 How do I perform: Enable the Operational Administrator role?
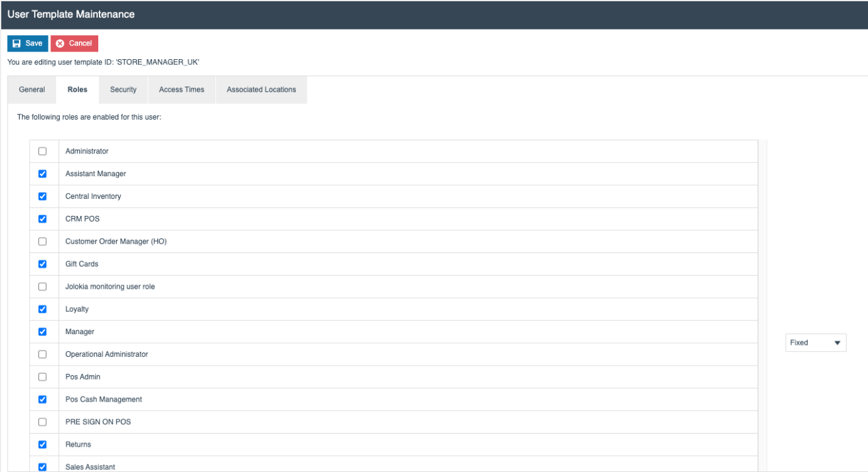42,354
